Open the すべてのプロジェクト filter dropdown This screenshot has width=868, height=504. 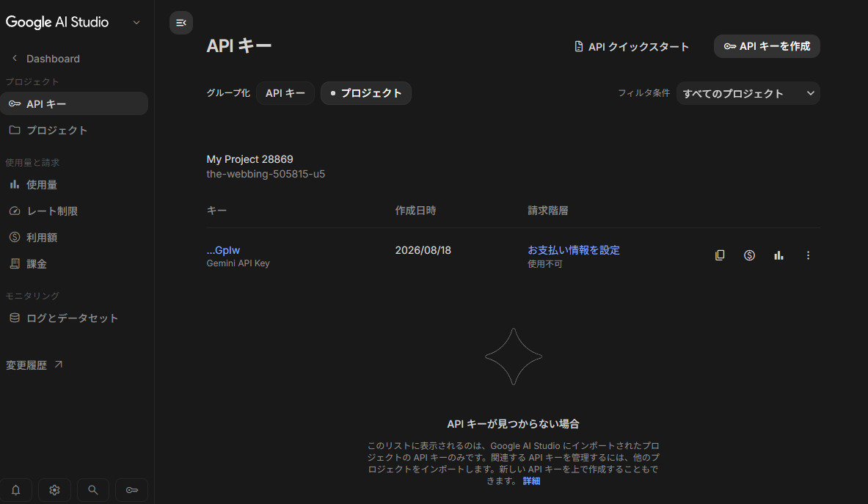[748, 93]
